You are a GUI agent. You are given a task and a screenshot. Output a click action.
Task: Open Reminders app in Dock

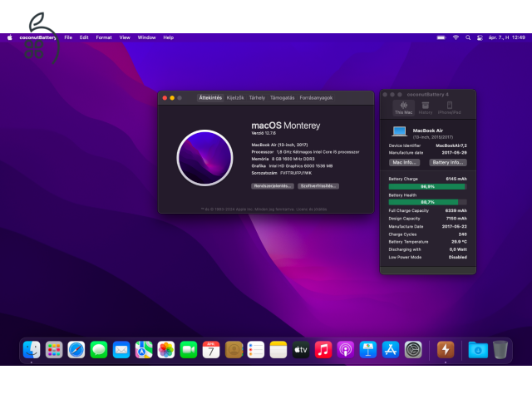click(256, 350)
